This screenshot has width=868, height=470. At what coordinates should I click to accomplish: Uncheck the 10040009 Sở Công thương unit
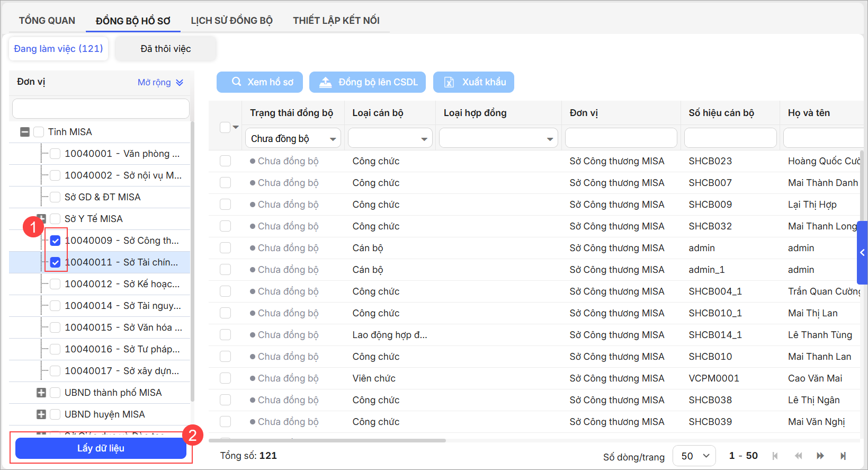coord(55,241)
